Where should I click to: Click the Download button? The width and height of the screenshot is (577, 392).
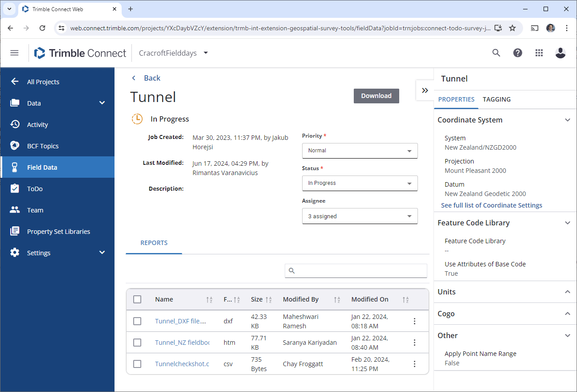tap(376, 96)
